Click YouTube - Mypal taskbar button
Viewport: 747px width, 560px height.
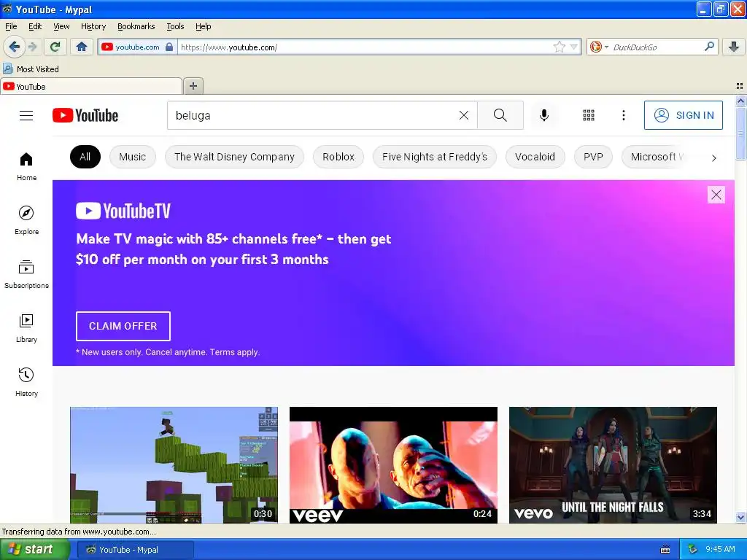point(135,550)
